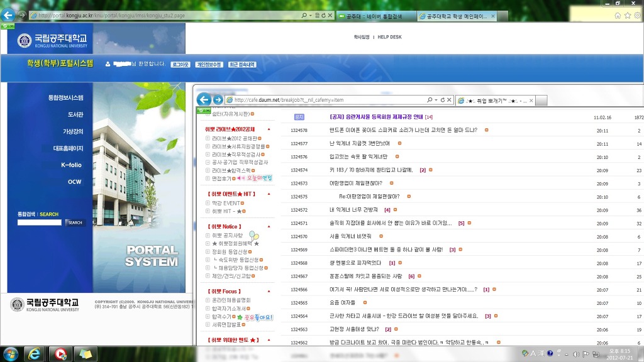Open post 난 익게녀 지금껏 3번만났어
This screenshot has height=362, width=644.
pos(359,143)
